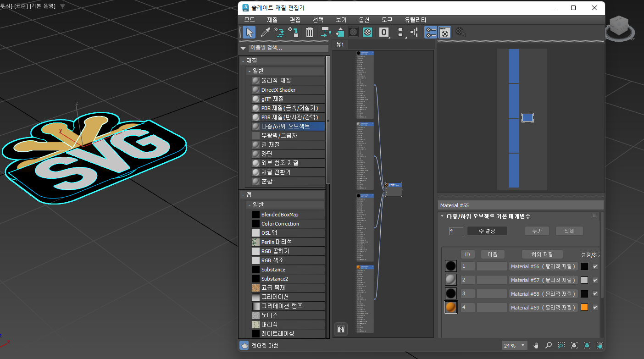The width and height of the screenshot is (644, 359).
Task: Uncheck enable box for Material #59
Action: pyautogui.click(x=595, y=308)
